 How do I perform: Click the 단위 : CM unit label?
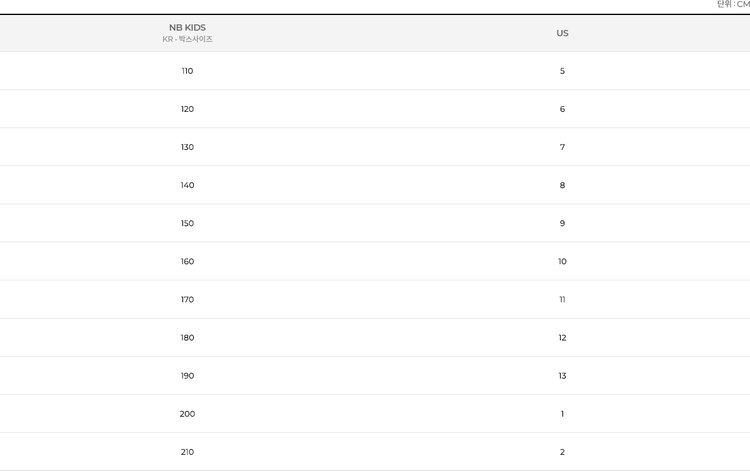(x=733, y=4)
